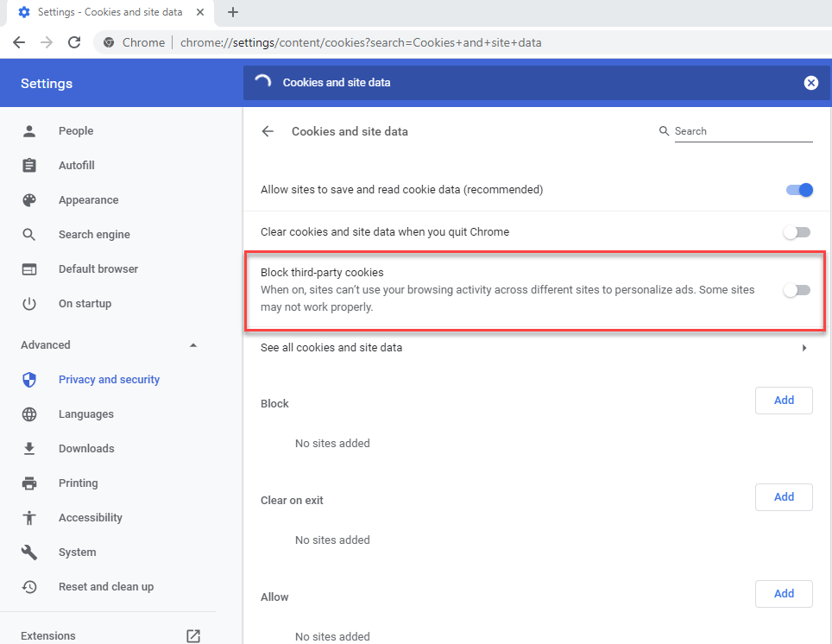Add a site to Clear on exit list
This screenshot has width=832, height=644.
[783, 497]
